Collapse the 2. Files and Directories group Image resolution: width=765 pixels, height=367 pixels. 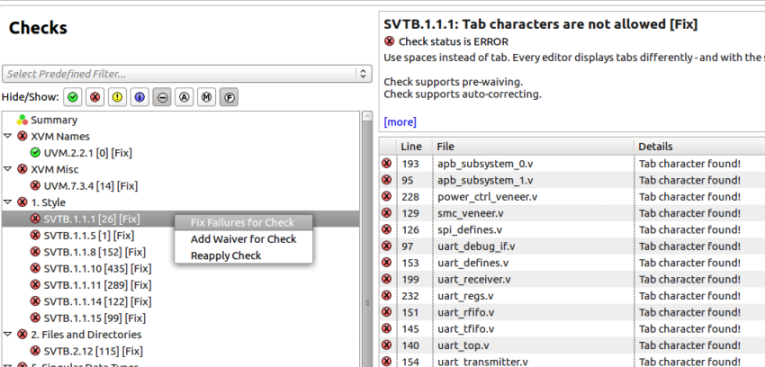pyautogui.click(x=7, y=334)
